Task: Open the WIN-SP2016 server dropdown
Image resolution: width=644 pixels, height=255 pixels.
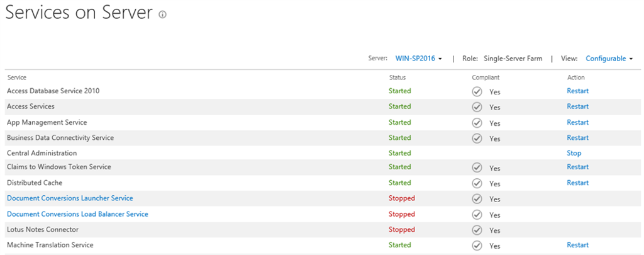Action: pyautogui.click(x=418, y=59)
